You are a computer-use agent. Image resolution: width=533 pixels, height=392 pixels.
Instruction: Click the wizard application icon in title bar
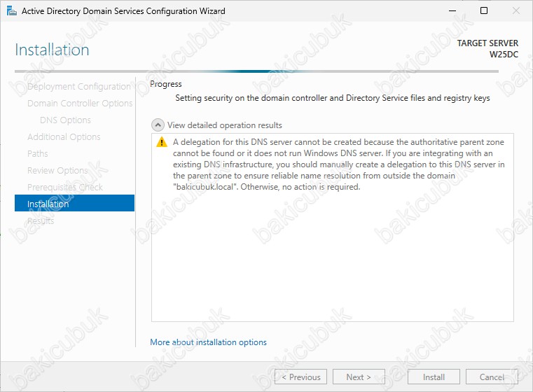[x=12, y=11]
